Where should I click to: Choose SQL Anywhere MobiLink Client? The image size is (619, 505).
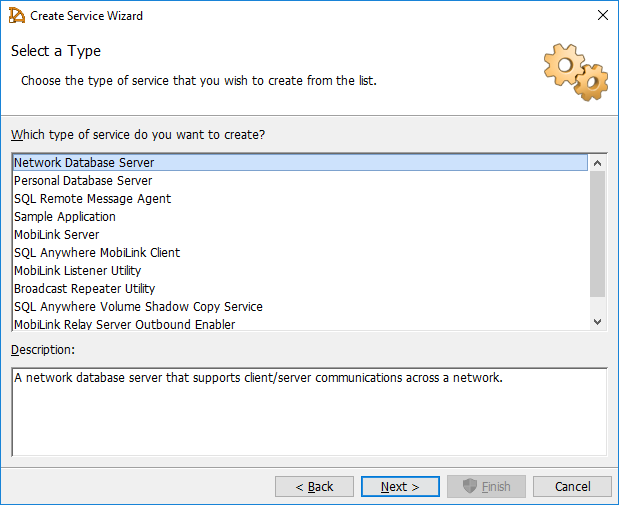point(97,253)
